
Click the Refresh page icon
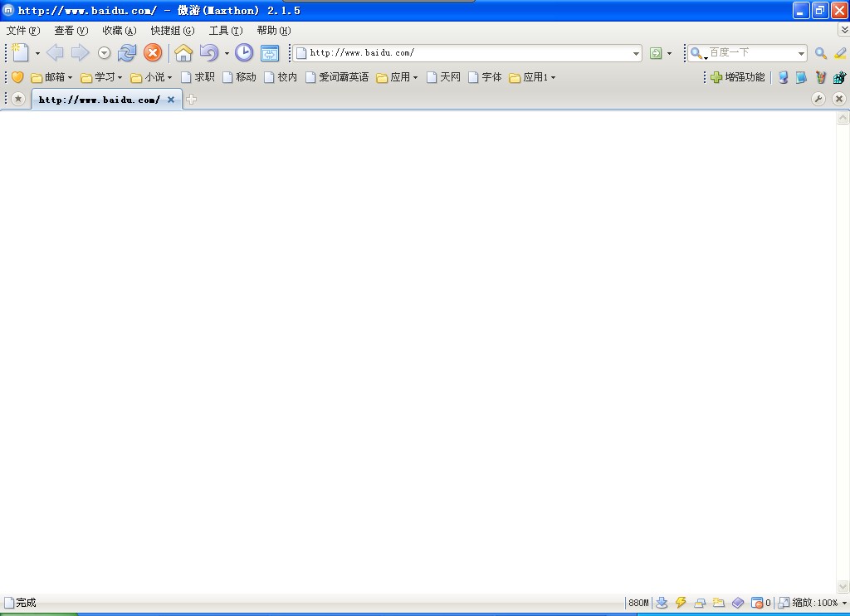127,53
